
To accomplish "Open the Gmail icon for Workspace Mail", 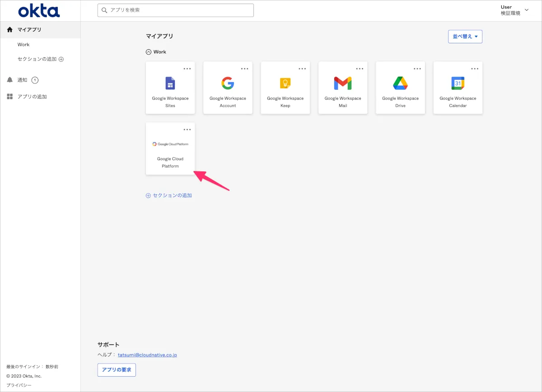I will (x=343, y=83).
